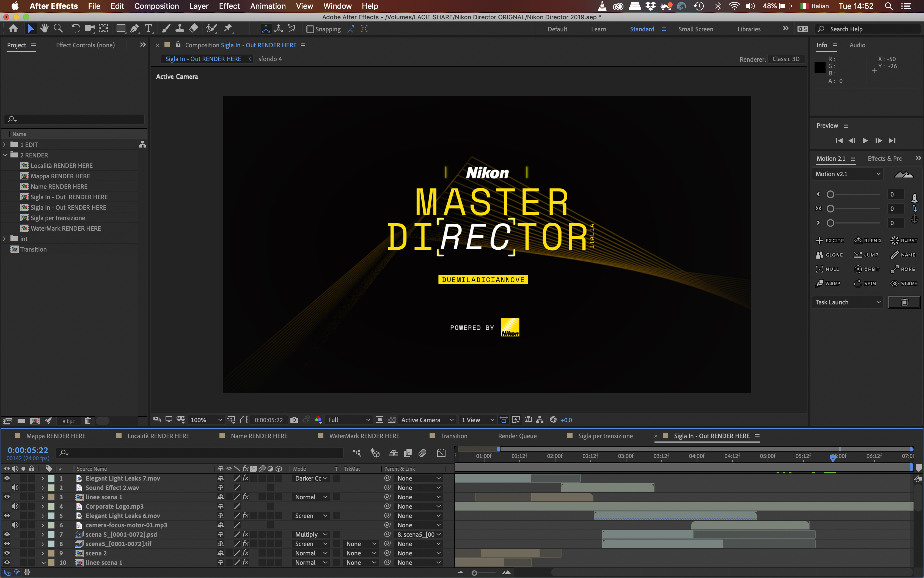Click the 8 bpc color depth
The width and height of the screenshot is (924, 578).
click(68, 421)
